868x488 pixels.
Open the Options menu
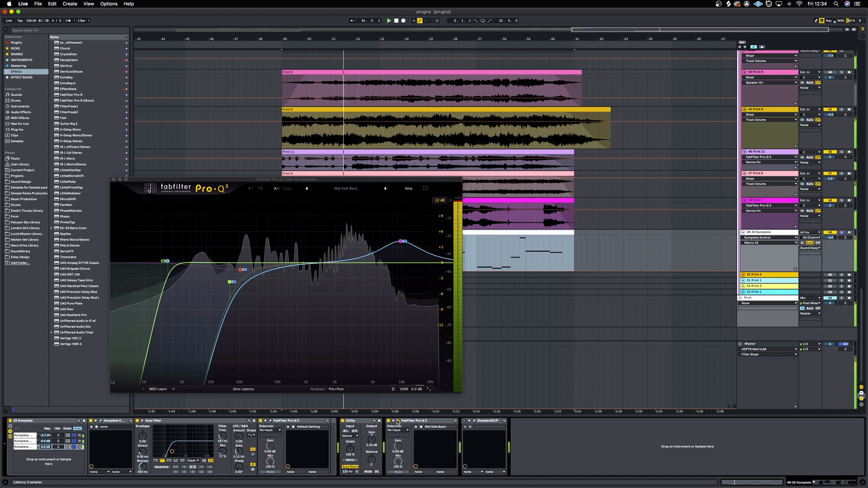[108, 4]
